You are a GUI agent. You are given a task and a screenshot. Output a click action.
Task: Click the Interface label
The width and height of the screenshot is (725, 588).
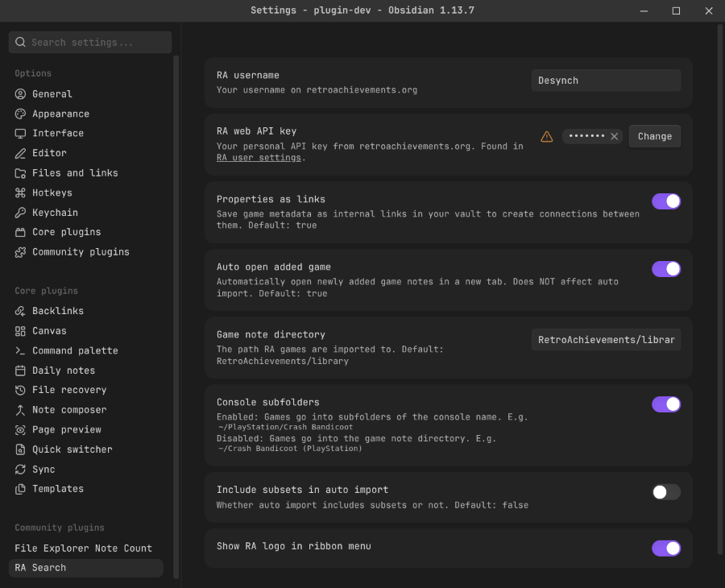(x=58, y=134)
